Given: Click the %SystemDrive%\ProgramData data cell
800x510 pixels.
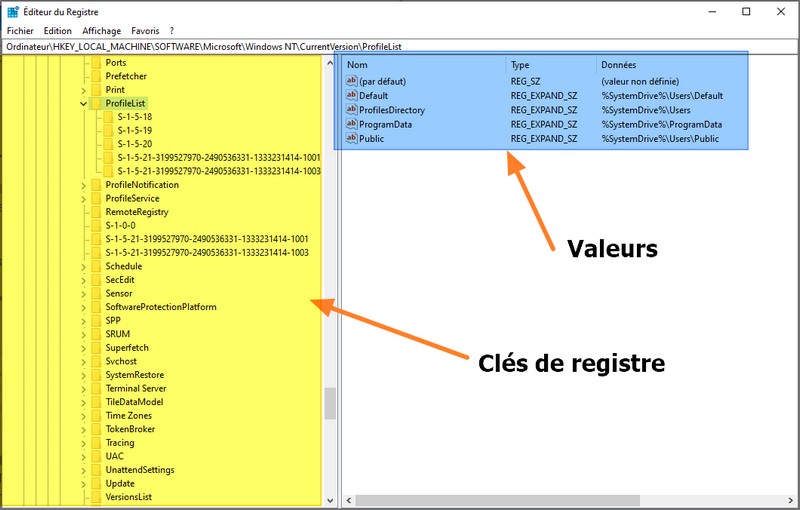Looking at the screenshot, I should tap(661, 124).
